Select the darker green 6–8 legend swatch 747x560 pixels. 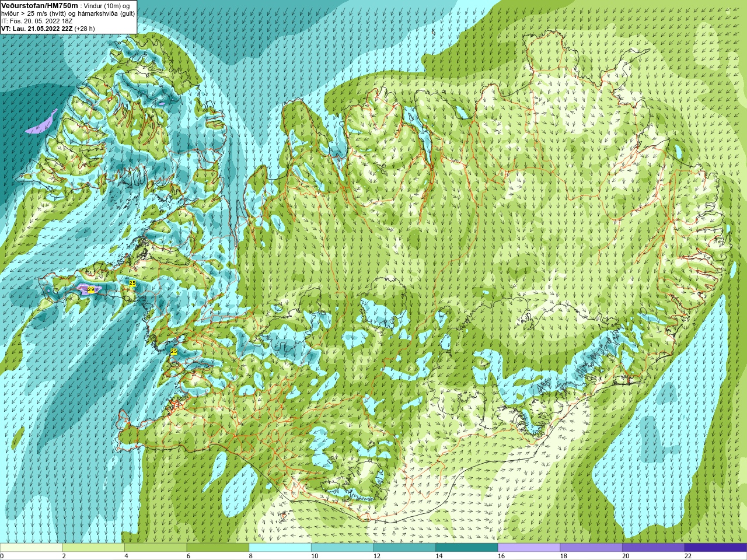coord(218,548)
